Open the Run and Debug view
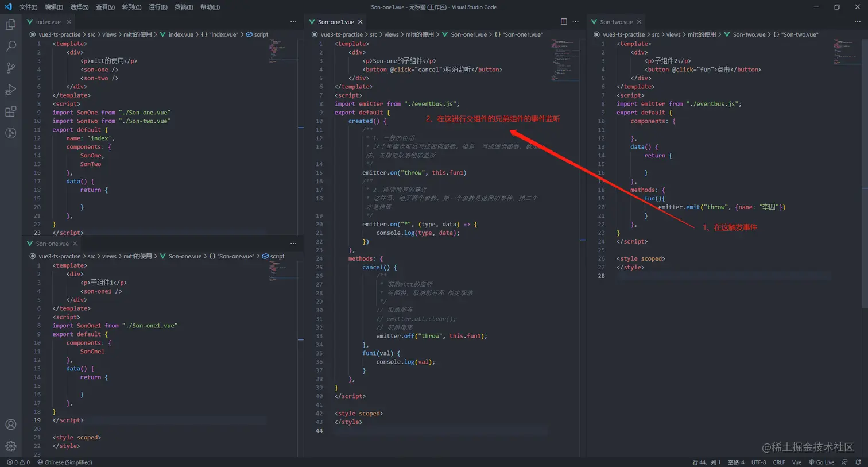The height and width of the screenshot is (467, 868). [10, 90]
